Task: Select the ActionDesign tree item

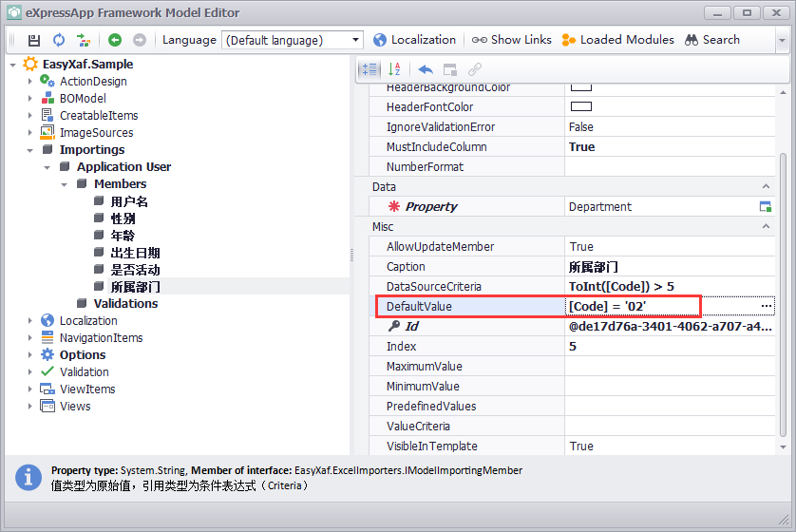Action: click(x=93, y=81)
